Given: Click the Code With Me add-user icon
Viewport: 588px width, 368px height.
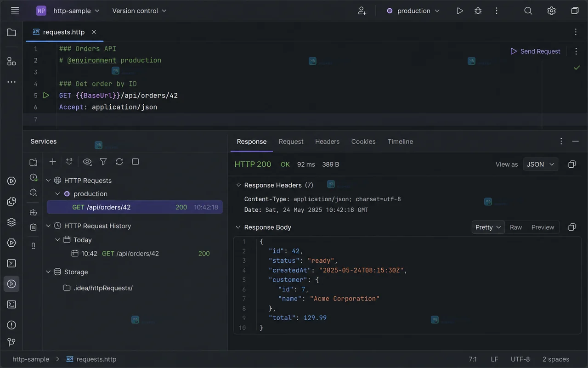Looking at the screenshot, I should click(362, 11).
